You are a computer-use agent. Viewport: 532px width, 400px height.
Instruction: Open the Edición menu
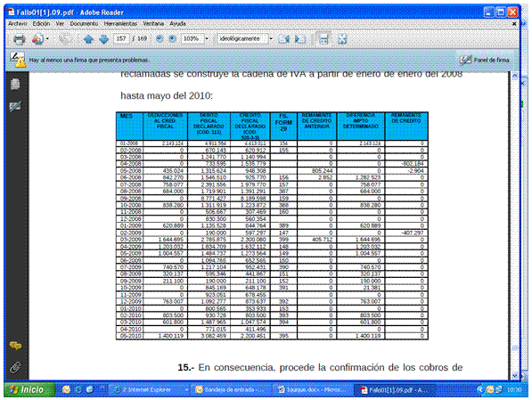tap(41, 23)
